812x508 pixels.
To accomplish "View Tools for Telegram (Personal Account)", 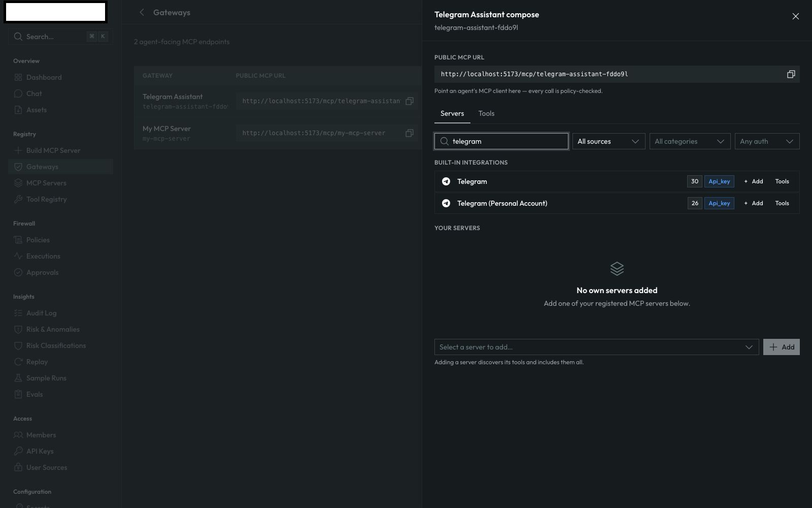I will tap(782, 203).
